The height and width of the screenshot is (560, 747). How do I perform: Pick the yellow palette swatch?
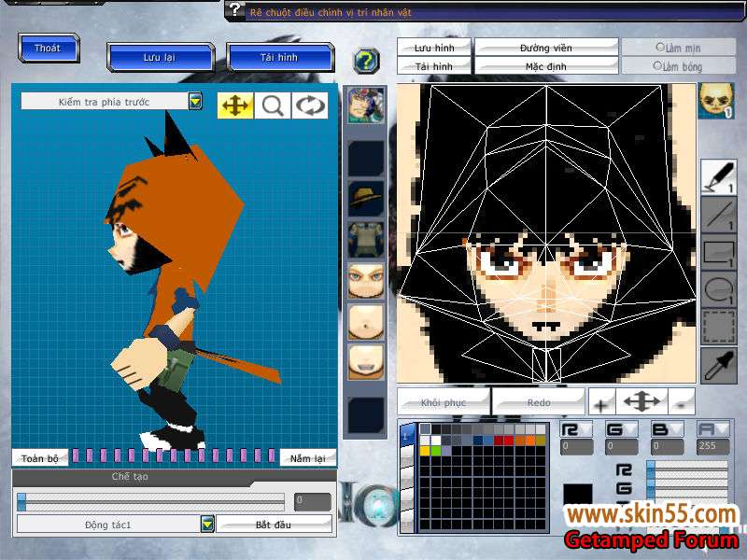click(425, 451)
